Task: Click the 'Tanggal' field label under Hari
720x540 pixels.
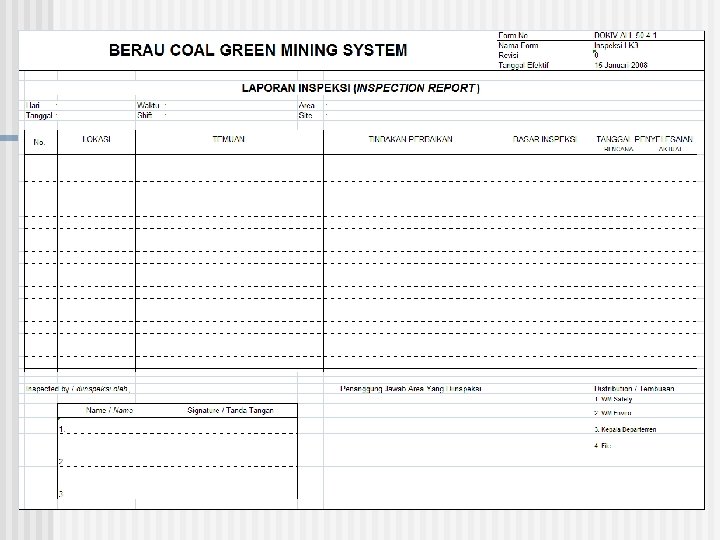Action: click(x=39, y=116)
